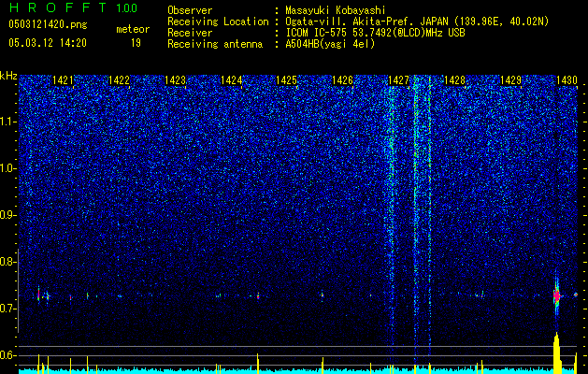Click the bright magenta meteor echo near 1430
Image resolution: width=588 pixels, height=374 pixels.
coord(556,296)
